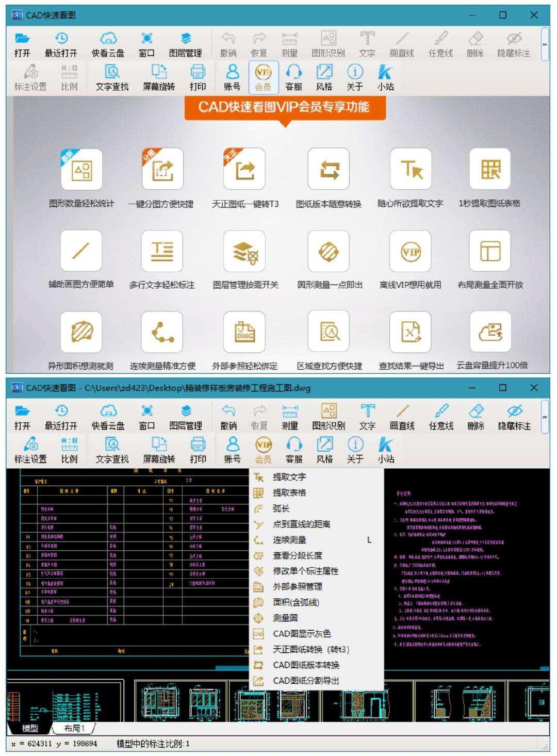Select 点到直线的距离 menu entry
557x756 pixels.
tap(317, 524)
